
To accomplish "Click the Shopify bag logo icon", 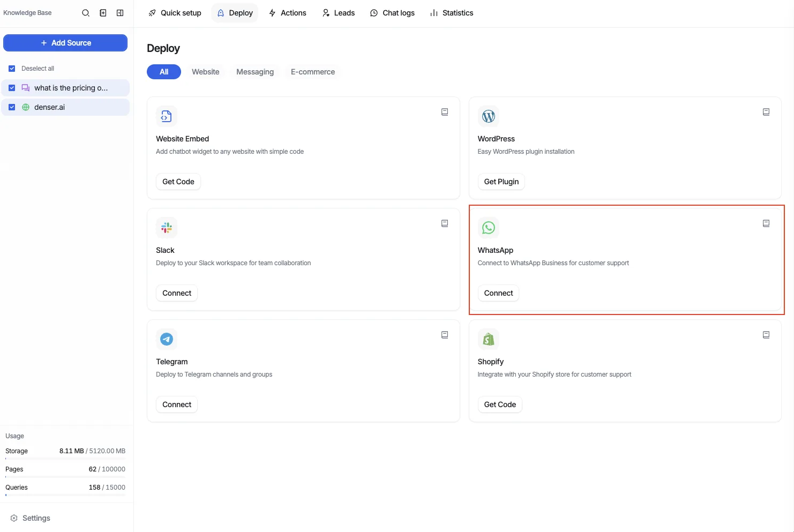I will [x=488, y=339].
